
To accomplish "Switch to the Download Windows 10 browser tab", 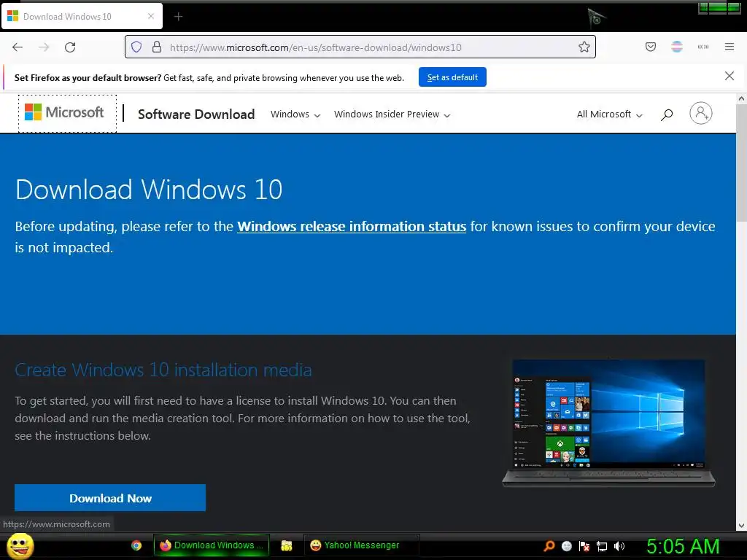I will (82, 16).
